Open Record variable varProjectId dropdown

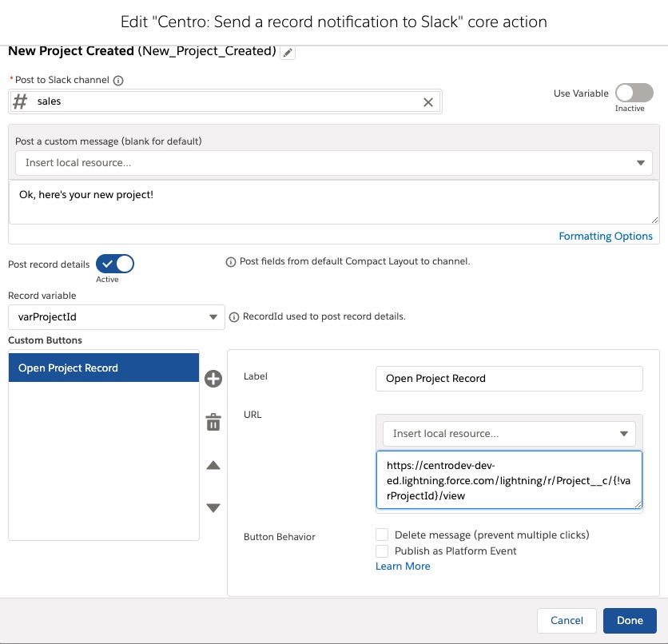[x=117, y=317]
